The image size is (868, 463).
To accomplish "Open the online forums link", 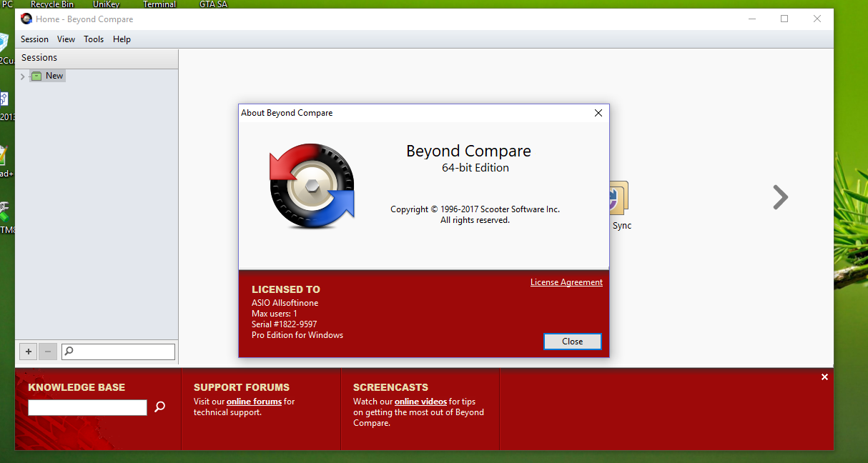I will click(254, 402).
